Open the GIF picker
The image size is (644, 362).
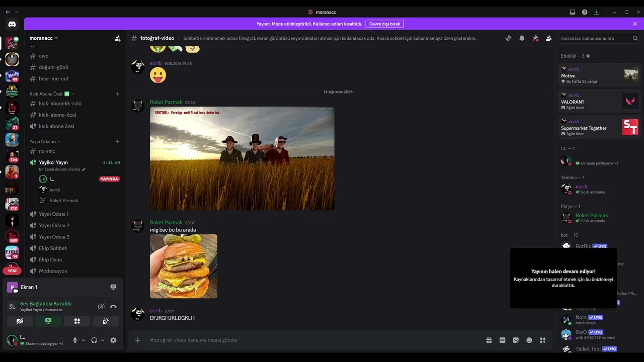(502, 340)
